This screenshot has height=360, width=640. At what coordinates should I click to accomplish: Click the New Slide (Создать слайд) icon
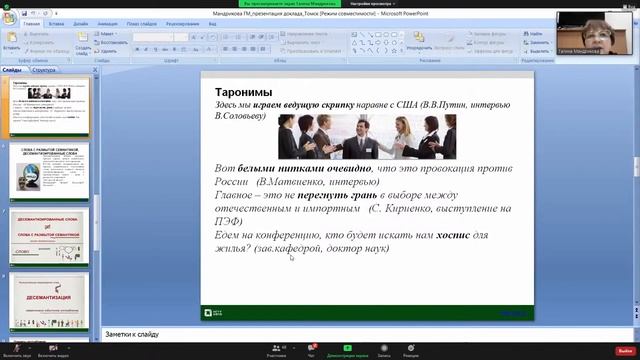[x=82, y=37]
